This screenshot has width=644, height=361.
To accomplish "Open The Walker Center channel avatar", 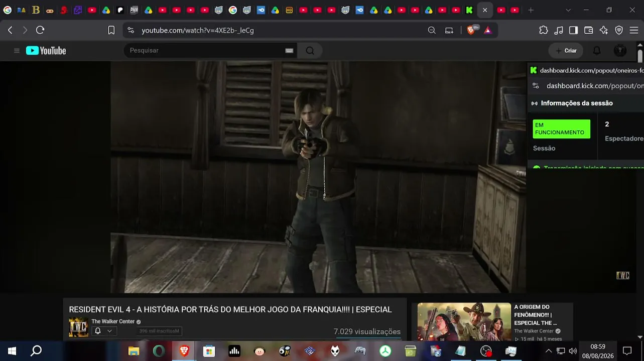I will click(x=78, y=327).
